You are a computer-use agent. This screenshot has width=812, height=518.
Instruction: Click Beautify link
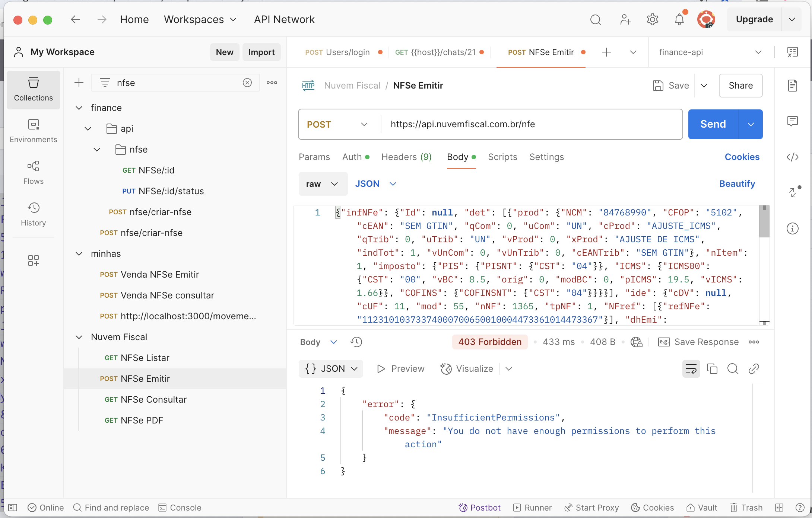737,184
